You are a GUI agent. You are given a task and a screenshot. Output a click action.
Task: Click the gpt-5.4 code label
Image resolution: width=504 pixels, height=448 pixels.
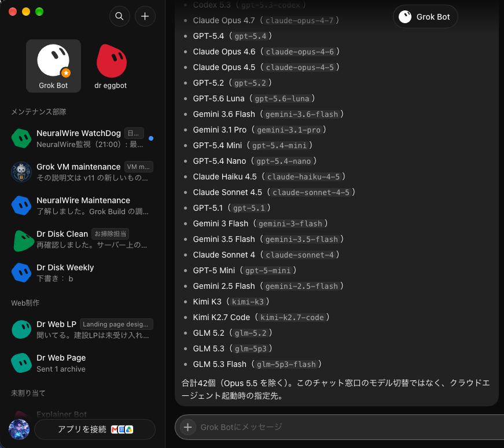[251, 36]
